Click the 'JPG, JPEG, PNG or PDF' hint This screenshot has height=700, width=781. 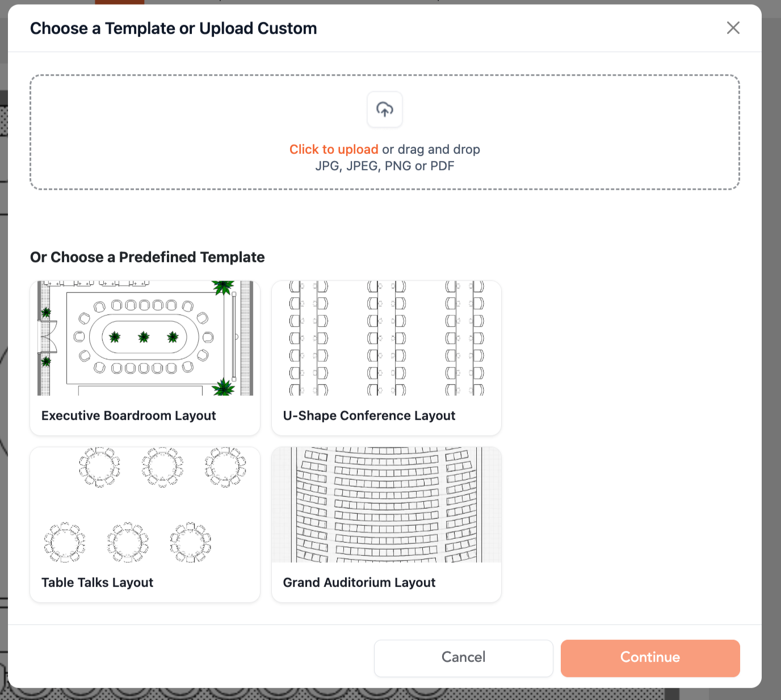tap(385, 166)
